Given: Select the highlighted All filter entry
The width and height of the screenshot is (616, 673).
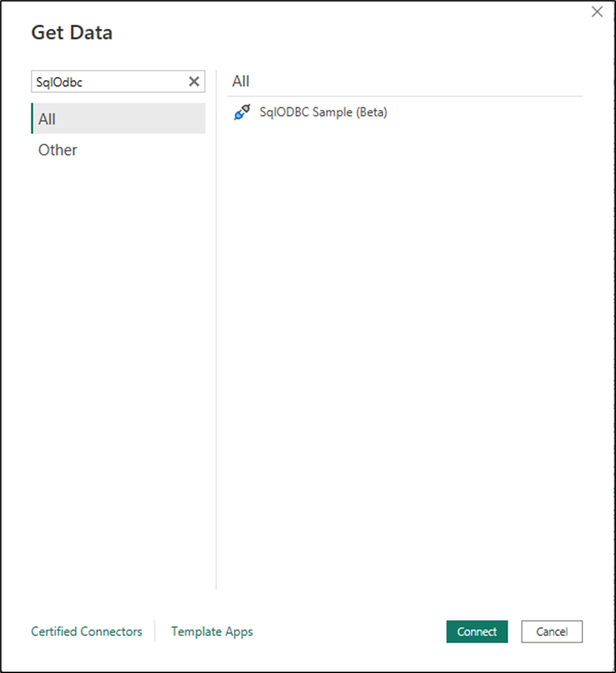Looking at the screenshot, I should pyautogui.click(x=47, y=119).
